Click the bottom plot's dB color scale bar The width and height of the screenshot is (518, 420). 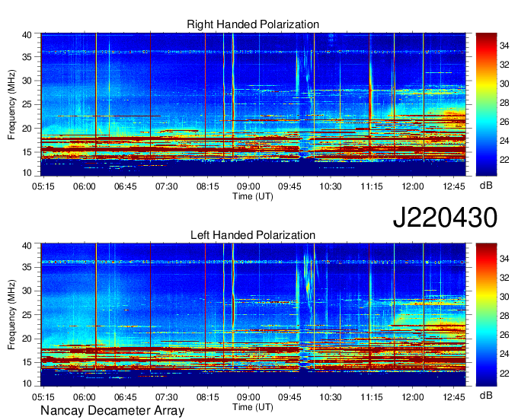(x=486, y=315)
